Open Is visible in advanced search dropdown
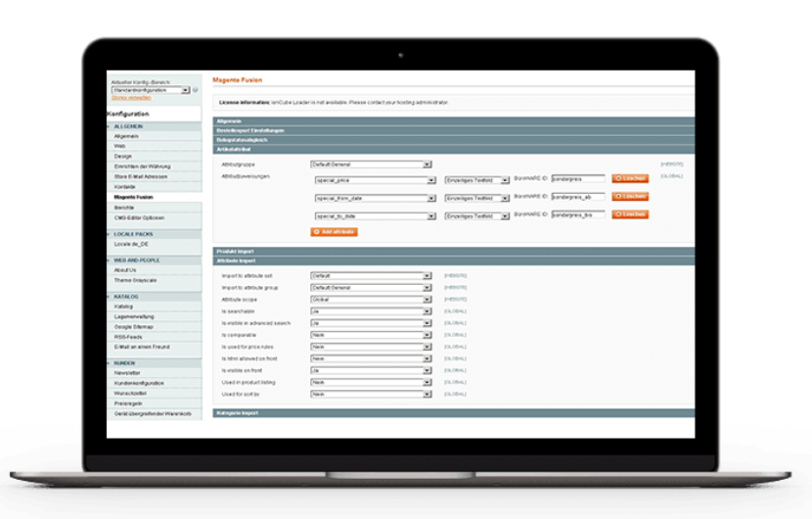 371,323
